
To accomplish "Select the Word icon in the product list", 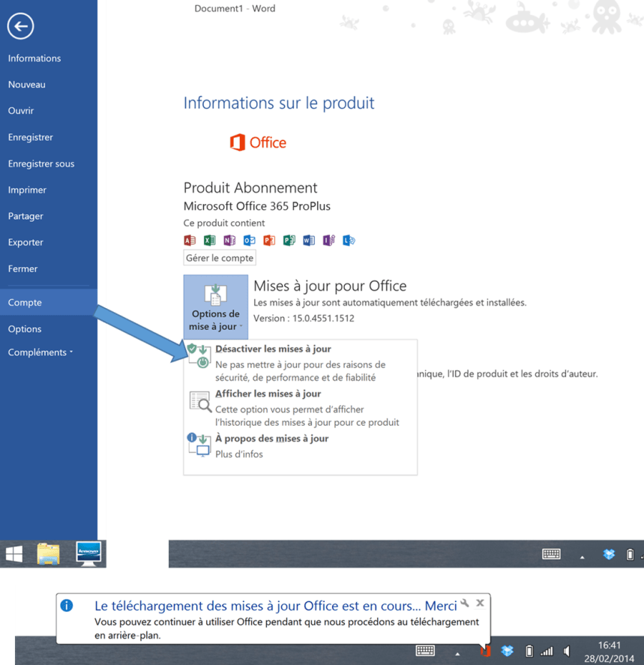I will tap(307, 241).
